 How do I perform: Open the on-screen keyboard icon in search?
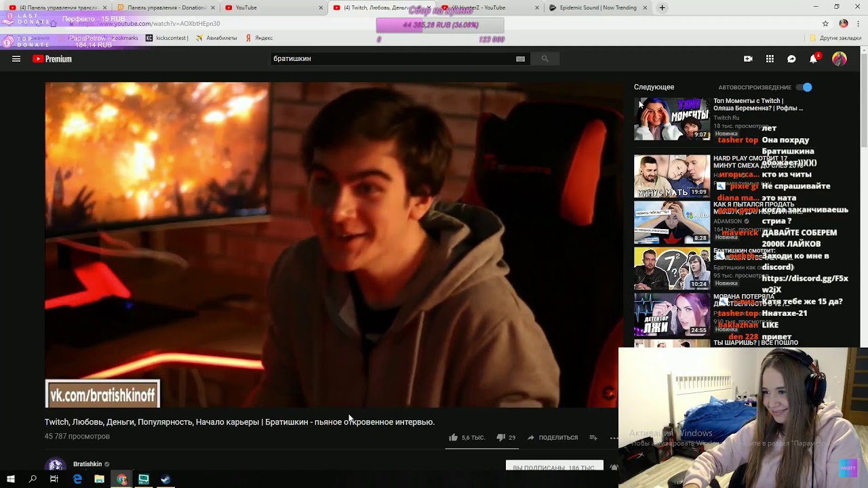click(520, 59)
